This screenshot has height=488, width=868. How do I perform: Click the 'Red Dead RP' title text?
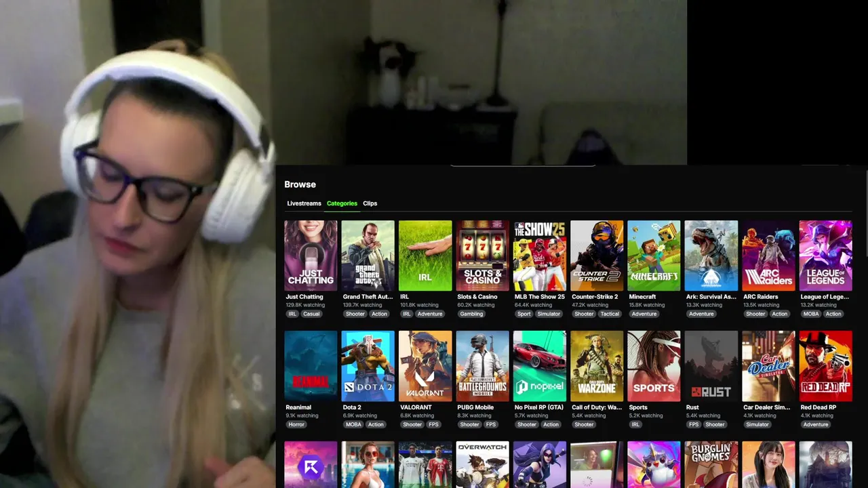coord(818,407)
